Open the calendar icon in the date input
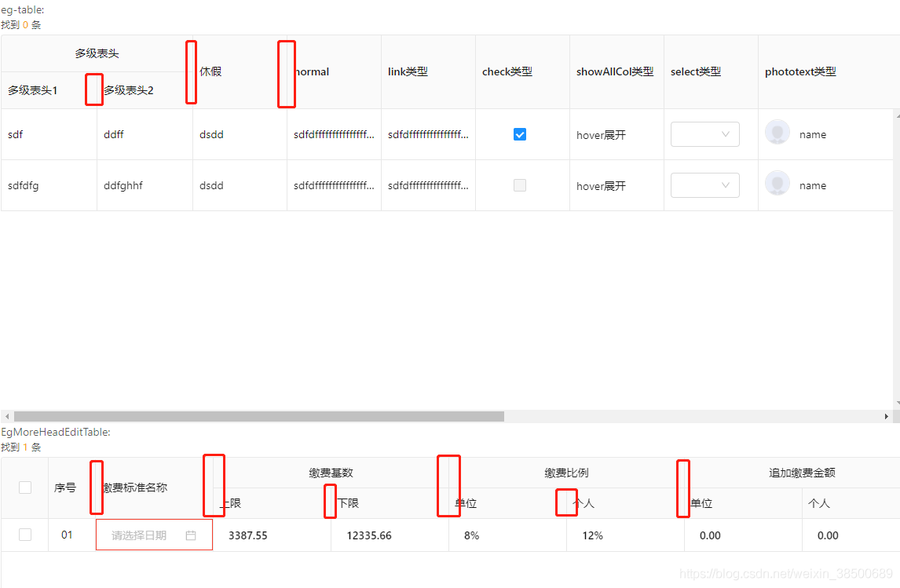The width and height of the screenshot is (900, 588). 190,535
